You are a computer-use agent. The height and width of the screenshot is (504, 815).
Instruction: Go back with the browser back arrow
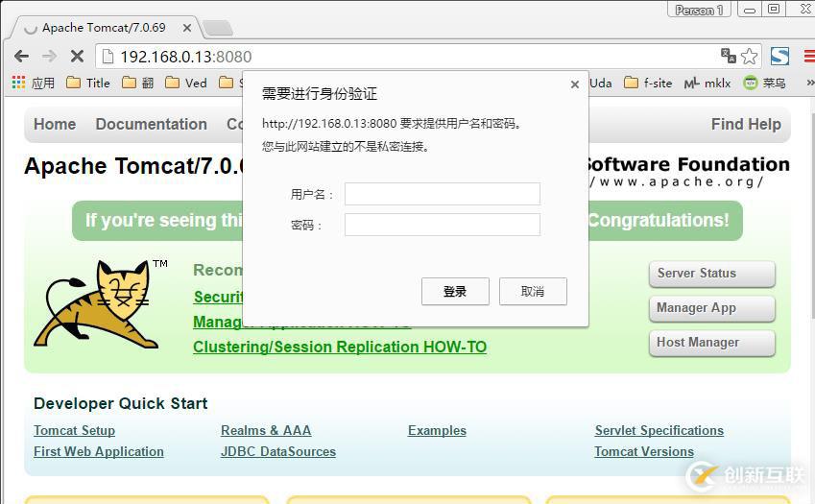click(x=21, y=56)
